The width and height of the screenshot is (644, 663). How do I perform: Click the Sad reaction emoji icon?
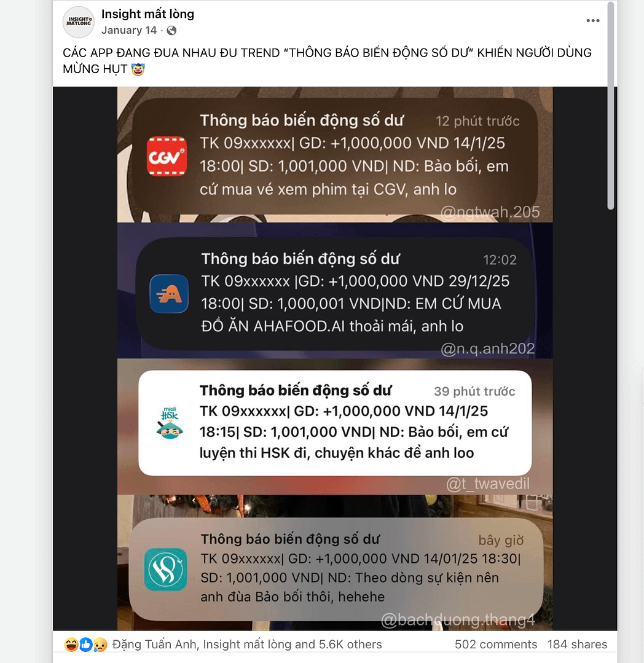[x=100, y=645]
